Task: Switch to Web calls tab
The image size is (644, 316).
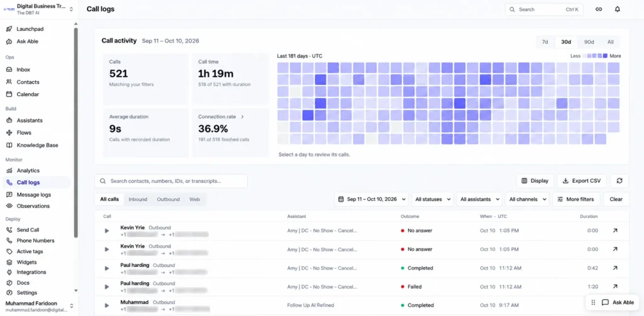Action: pos(194,199)
